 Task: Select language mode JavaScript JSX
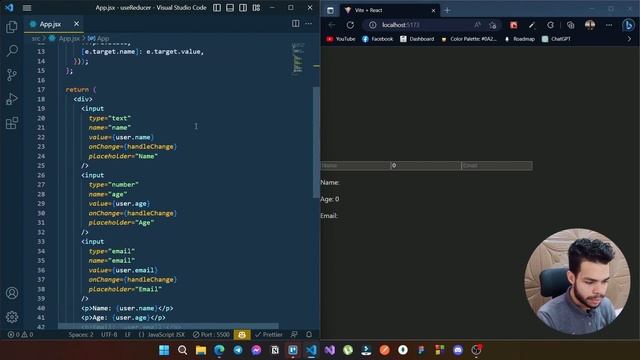[162, 335]
